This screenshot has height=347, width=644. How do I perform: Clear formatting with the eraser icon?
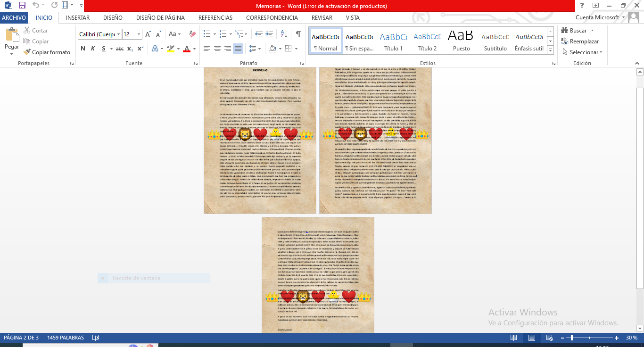point(192,34)
